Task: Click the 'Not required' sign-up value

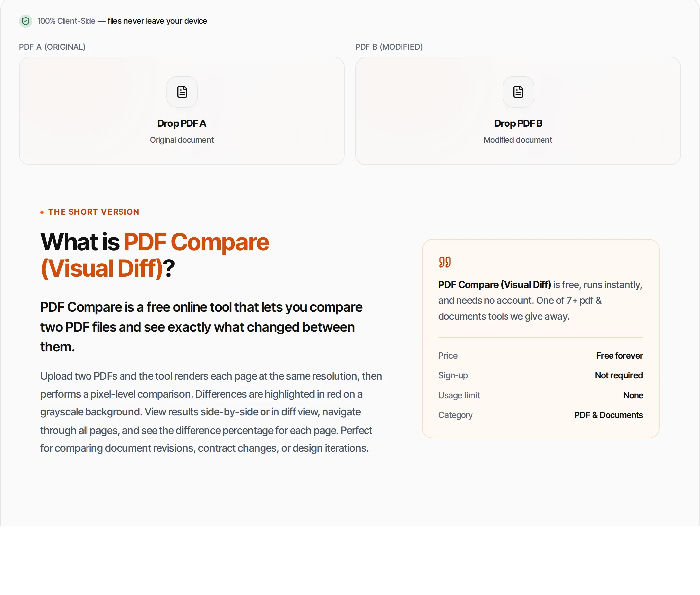Action: click(x=619, y=375)
